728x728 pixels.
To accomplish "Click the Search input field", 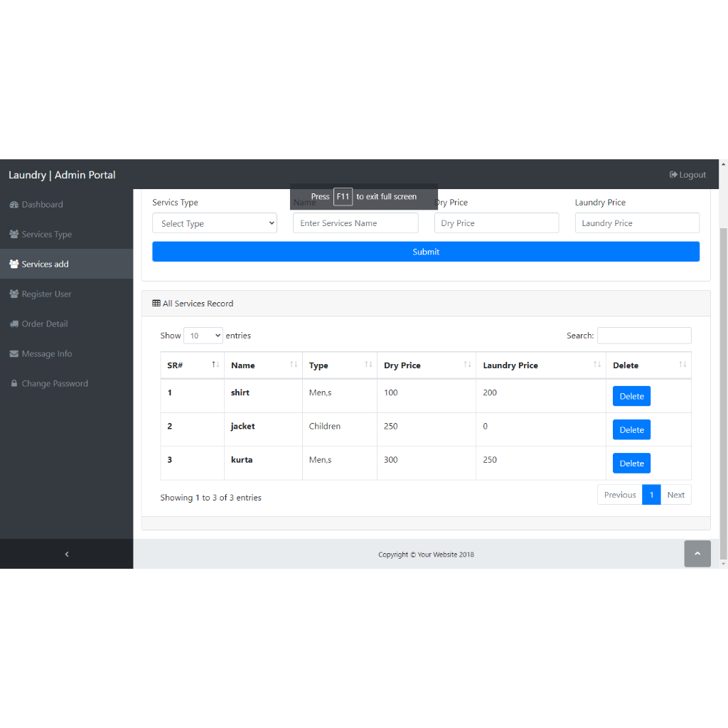I will 644,336.
